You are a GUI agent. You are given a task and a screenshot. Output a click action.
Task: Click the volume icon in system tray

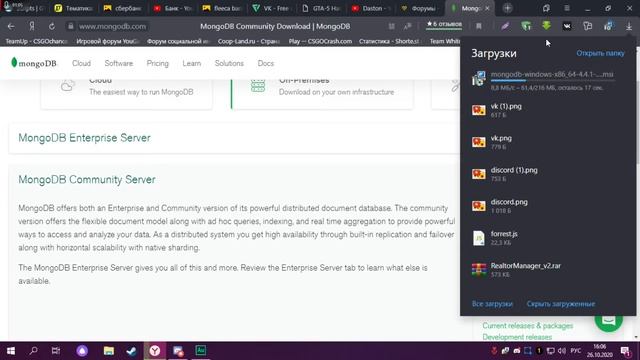562,351
